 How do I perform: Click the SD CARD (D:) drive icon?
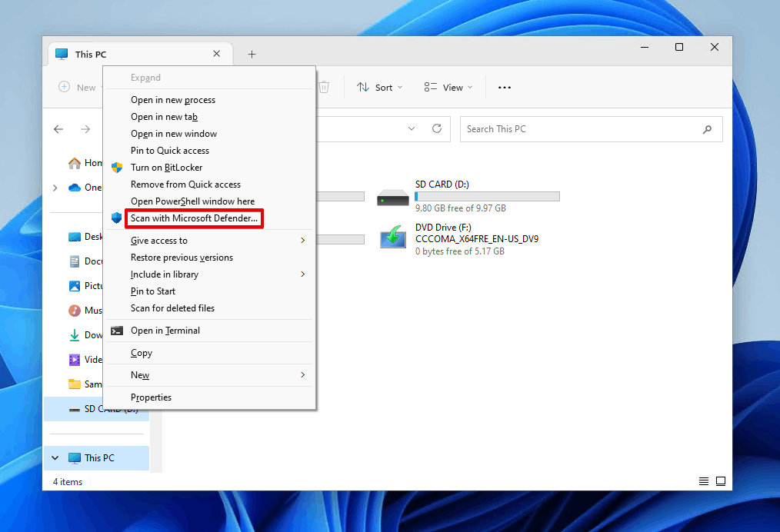click(x=393, y=198)
